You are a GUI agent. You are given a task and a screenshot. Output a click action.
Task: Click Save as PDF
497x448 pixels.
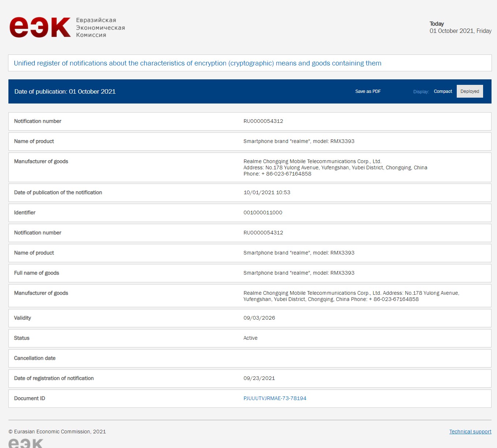(367, 91)
